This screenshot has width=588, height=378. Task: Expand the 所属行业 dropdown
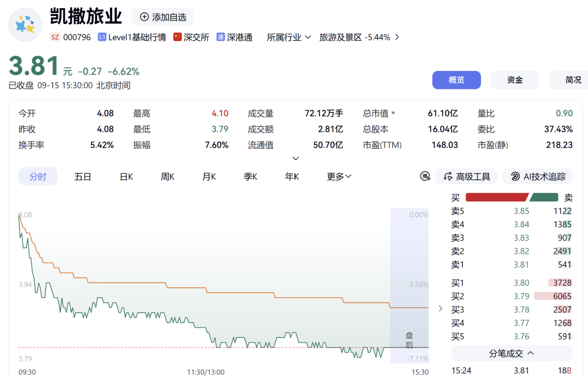click(289, 37)
